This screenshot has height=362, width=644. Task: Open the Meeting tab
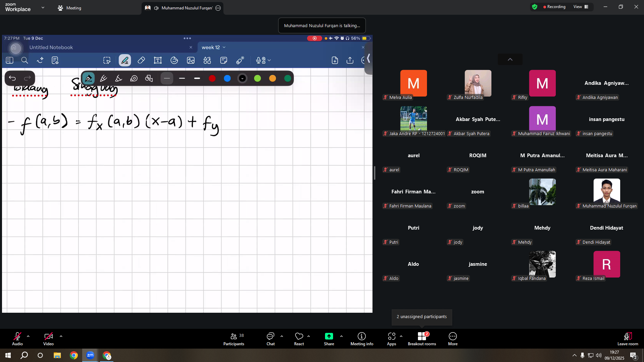69,8
